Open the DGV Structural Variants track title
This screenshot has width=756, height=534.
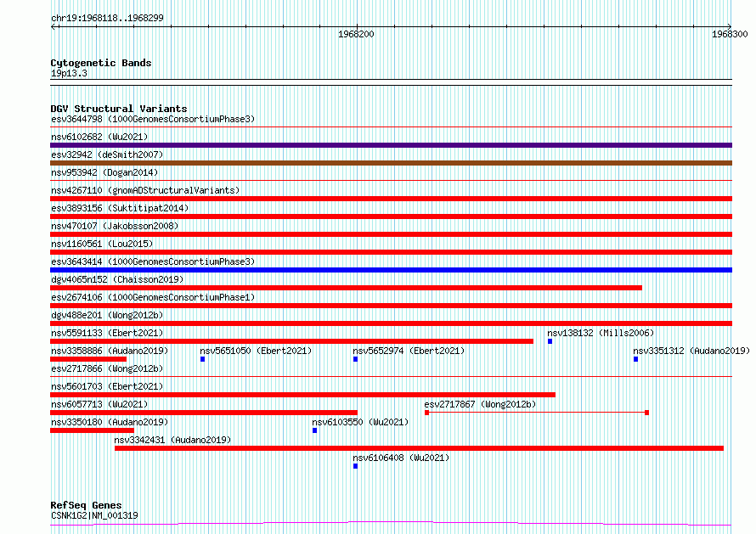click(x=118, y=109)
